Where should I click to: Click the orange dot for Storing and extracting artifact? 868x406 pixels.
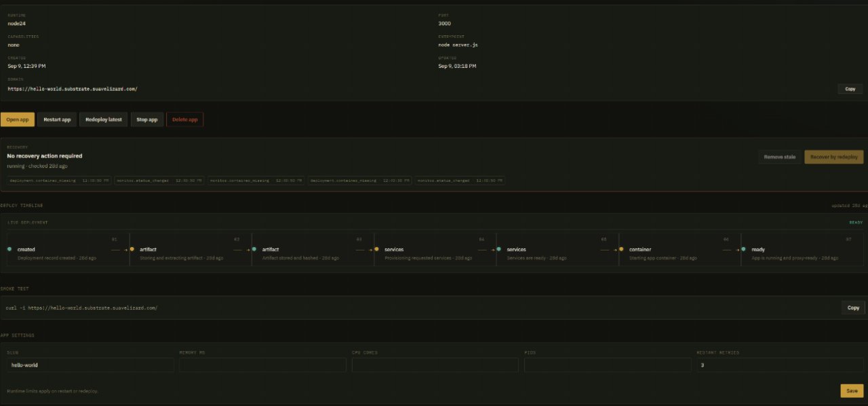pos(132,249)
